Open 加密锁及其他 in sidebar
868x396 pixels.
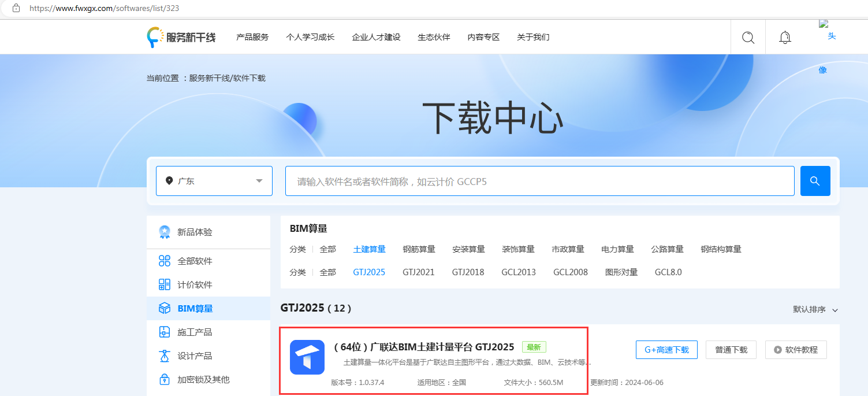pyautogui.click(x=208, y=380)
